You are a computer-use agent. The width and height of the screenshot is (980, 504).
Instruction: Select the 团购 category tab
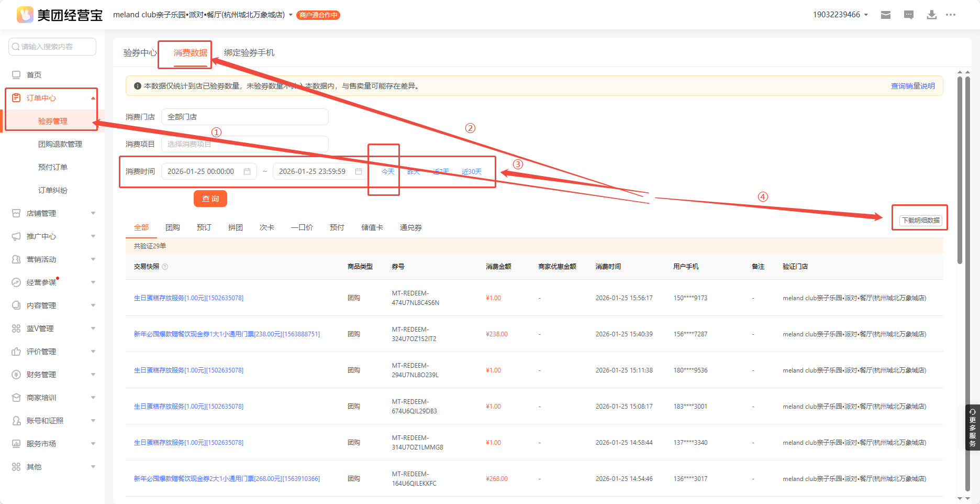pos(173,227)
